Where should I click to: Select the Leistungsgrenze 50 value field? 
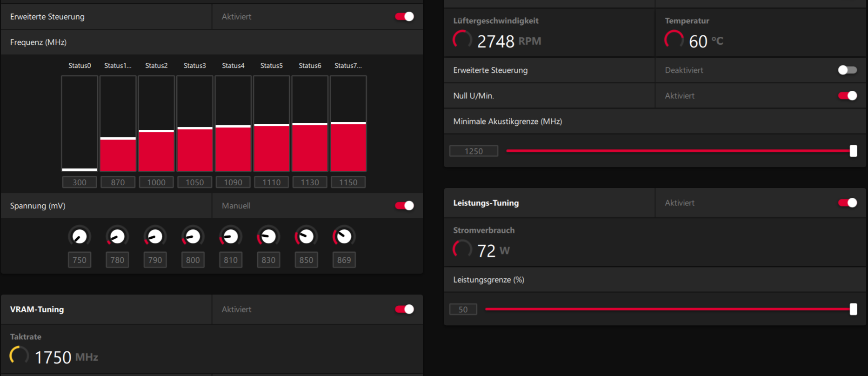463,309
